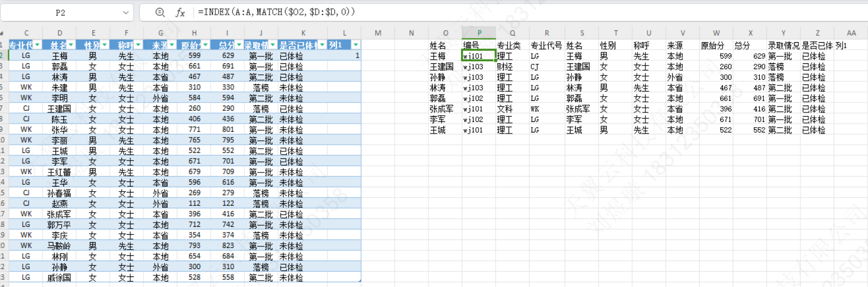
Task: Click cell 马鞍岭 in column D
Action: pyautogui.click(x=59, y=246)
